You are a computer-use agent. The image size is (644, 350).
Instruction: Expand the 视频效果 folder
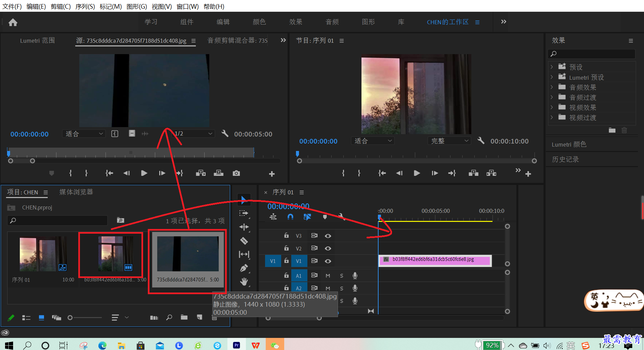point(552,107)
